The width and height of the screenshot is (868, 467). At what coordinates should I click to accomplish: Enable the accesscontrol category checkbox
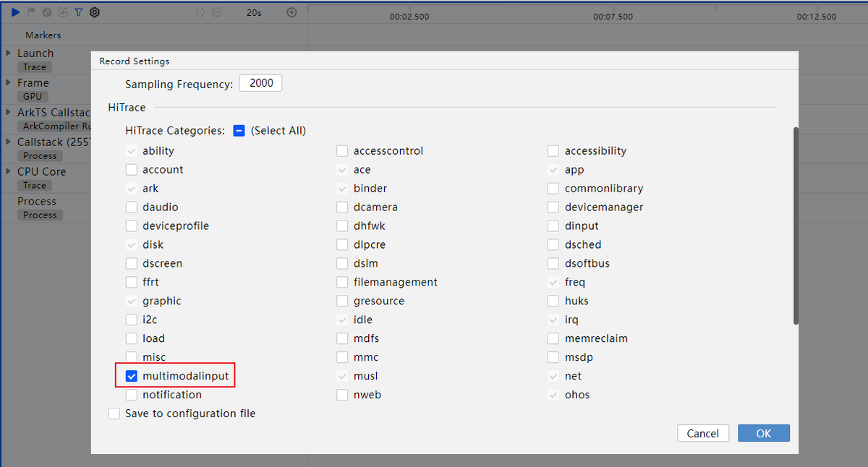coord(343,151)
